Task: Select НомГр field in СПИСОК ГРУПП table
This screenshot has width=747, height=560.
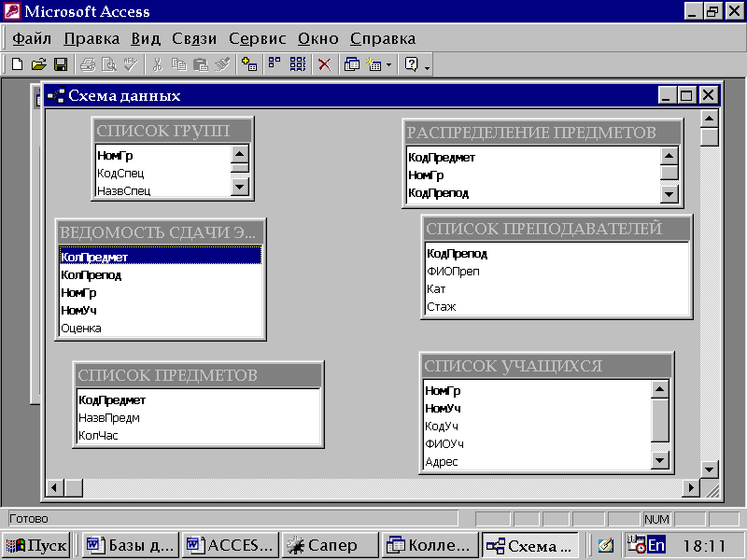Action: [x=162, y=155]
